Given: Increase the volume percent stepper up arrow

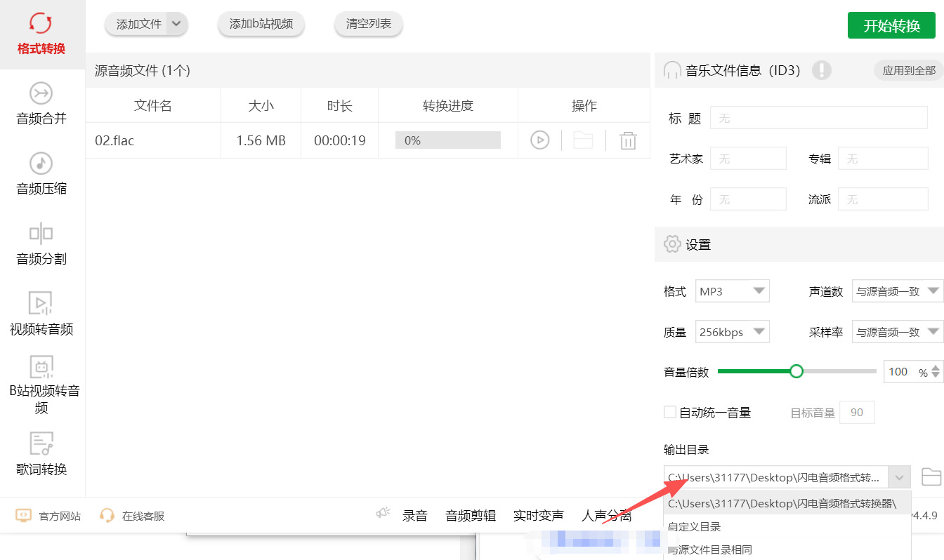Looking at the screenshot, I should pos(936,367).
